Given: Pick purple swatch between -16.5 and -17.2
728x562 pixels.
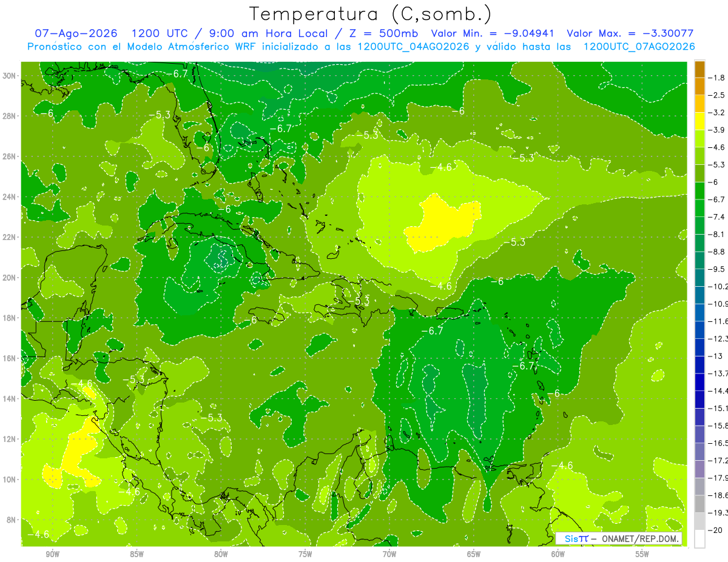Looking at the screenshot, I should pos(699,452).
